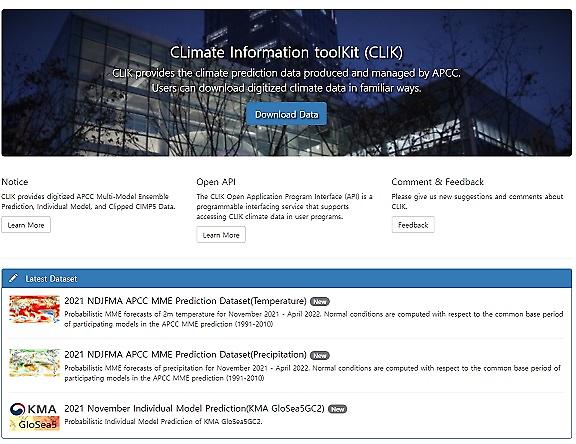This screenshot has width=576, height=444.
Task: Open the Temperature dataset map thumbnail
Action: click(35, 309)
